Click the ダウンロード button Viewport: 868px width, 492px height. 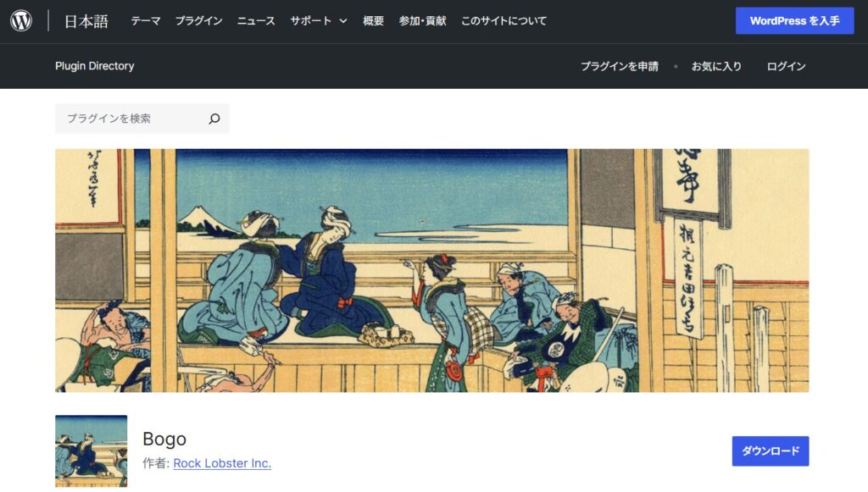coord(770,451)
